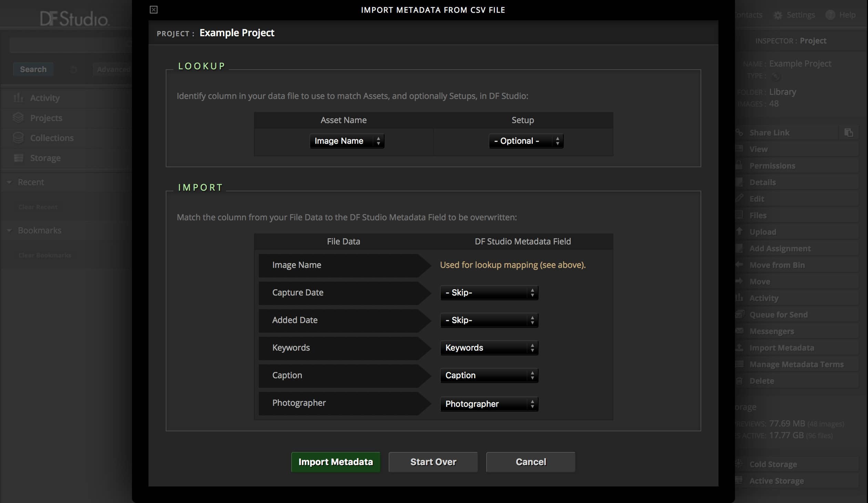
Task: Open the Asset Name Image Name dropdown
Action: click(347, 141)
